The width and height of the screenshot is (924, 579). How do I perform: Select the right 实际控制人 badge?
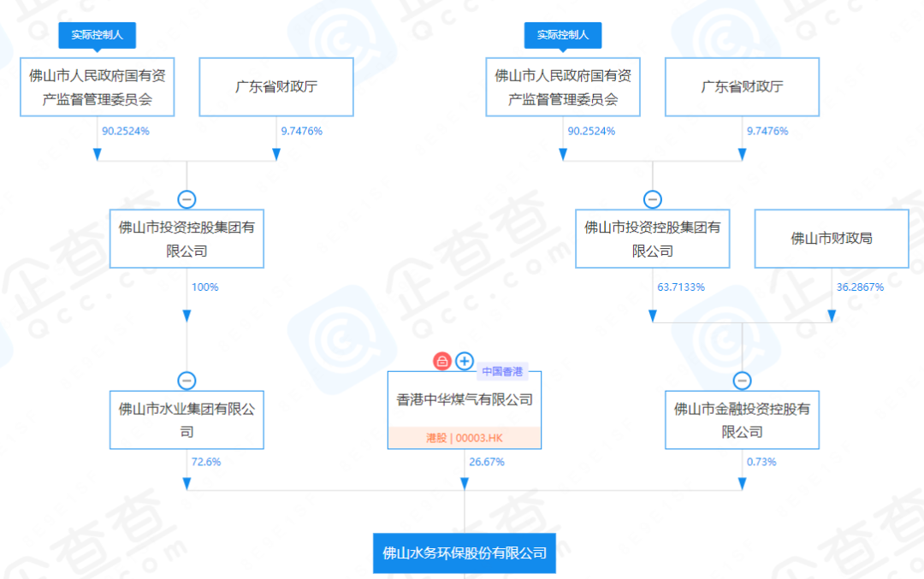coord(563,35)
